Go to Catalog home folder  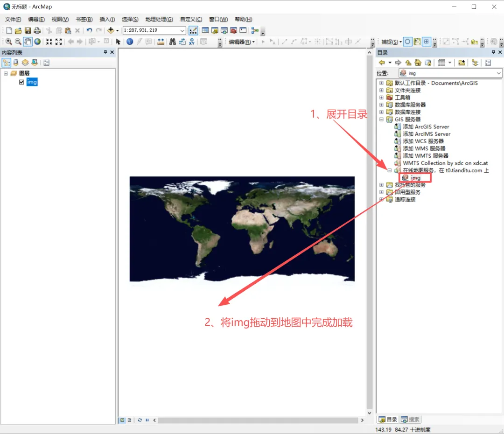[x=418, y=63]
